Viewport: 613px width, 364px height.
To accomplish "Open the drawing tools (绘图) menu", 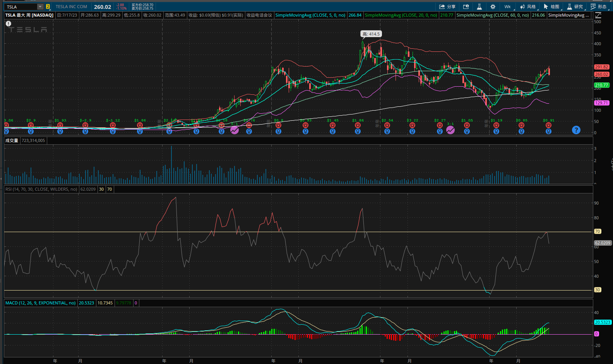I will click(551, 7).
